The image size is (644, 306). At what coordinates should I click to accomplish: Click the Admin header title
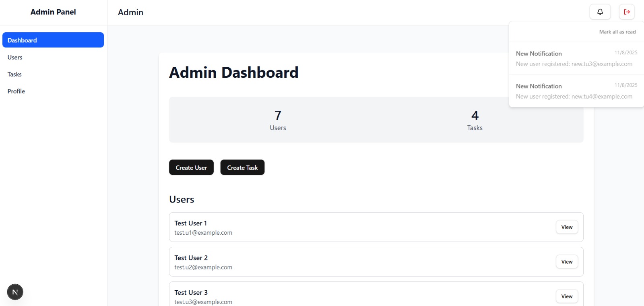click(130, 12)
